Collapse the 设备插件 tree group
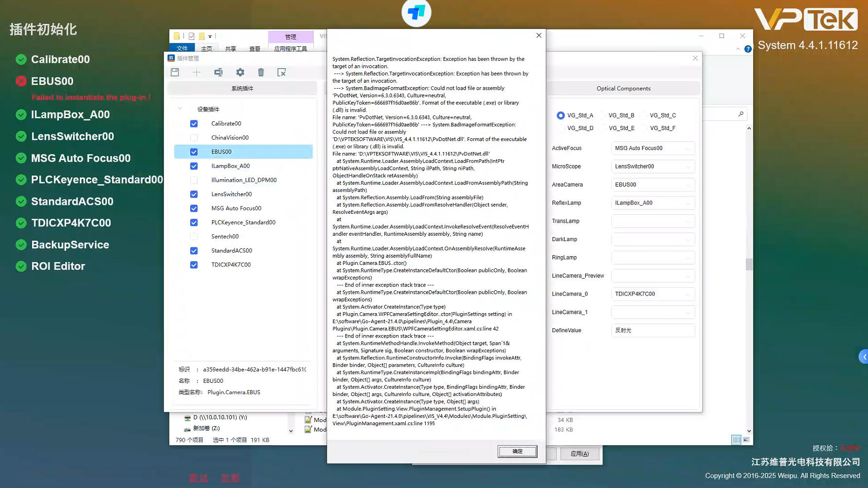 pos(180,109)
